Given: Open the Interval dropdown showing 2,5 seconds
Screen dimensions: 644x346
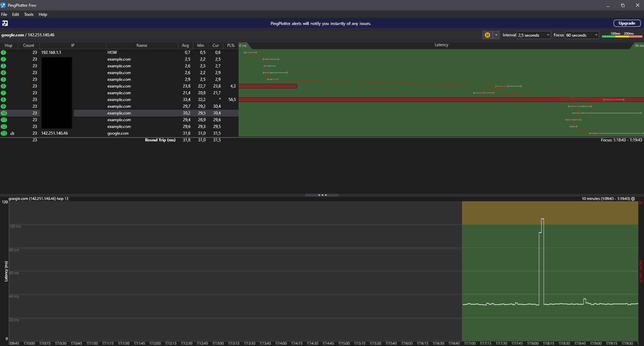Looking at the screenshot, I should click(534, 35).
